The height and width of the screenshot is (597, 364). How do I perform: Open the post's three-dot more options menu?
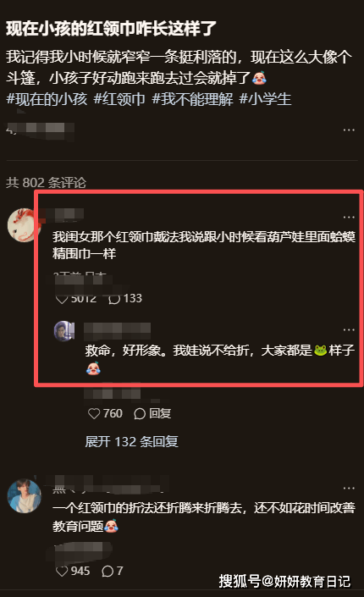(349, 130)
